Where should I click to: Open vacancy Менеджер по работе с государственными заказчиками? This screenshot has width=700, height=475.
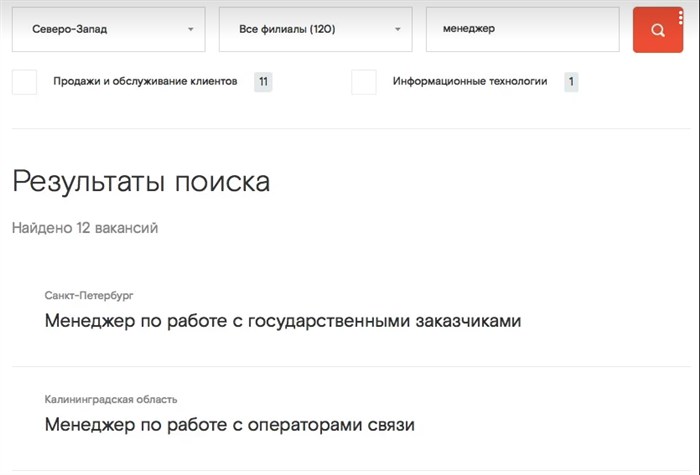click(283, 321)
